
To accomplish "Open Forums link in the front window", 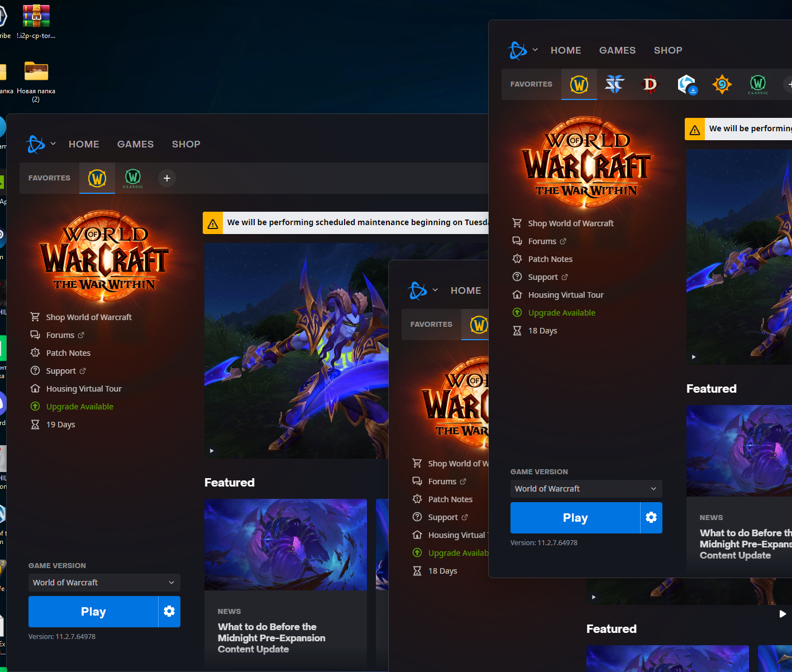I will (540, 241).
